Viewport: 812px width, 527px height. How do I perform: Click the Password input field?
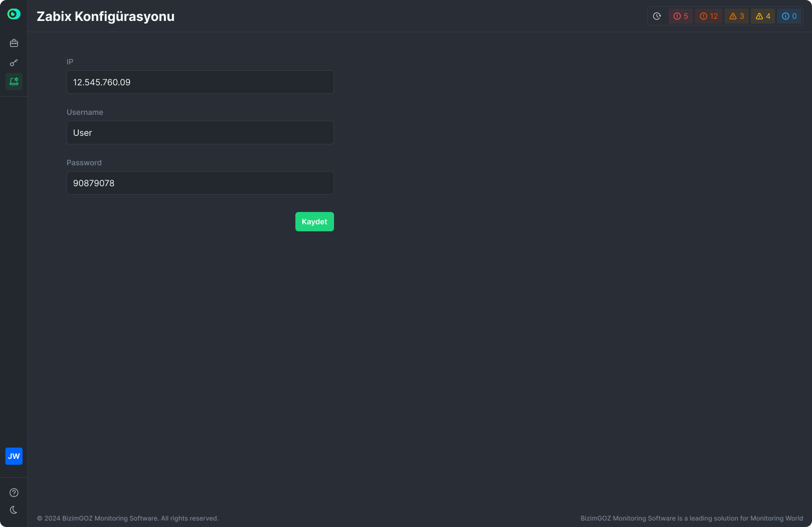pos(200,183)
